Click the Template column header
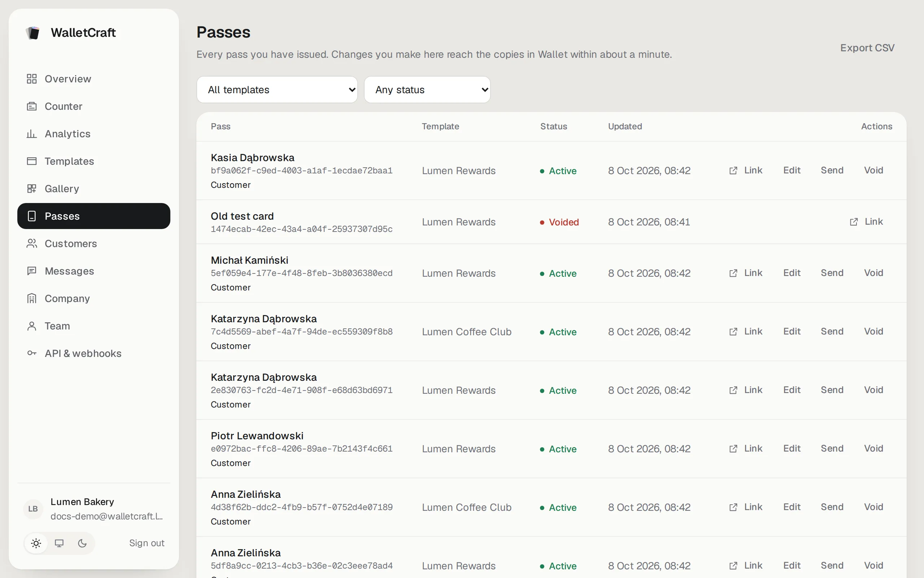The image size is (924, 578). pos(440,126)
